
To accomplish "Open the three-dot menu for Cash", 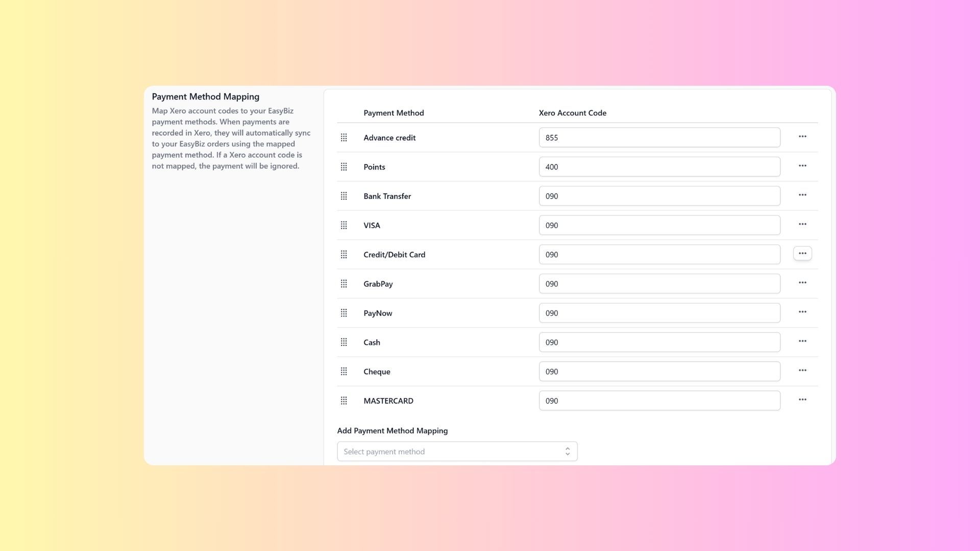I will pos(802,341).
